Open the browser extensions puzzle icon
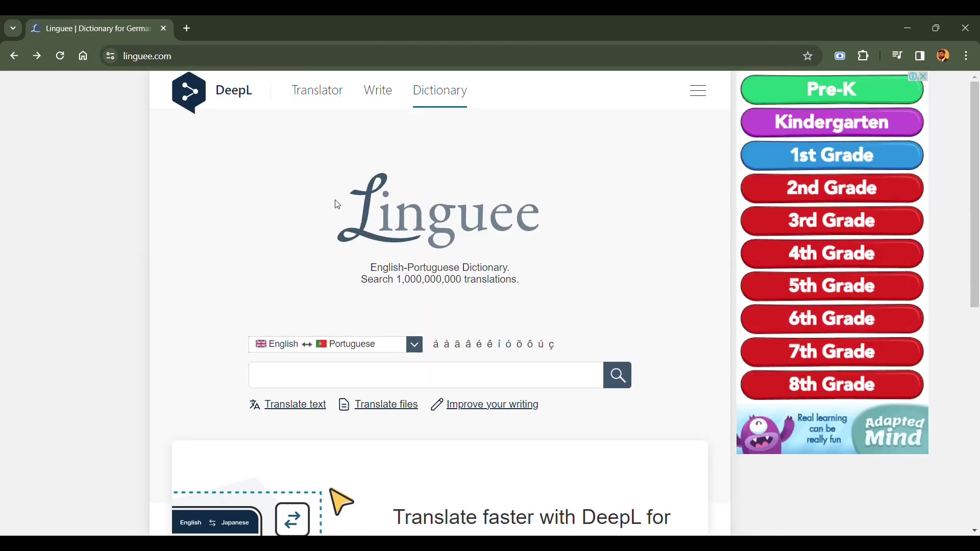Screen dimensions: 980x551 (864, 56)
